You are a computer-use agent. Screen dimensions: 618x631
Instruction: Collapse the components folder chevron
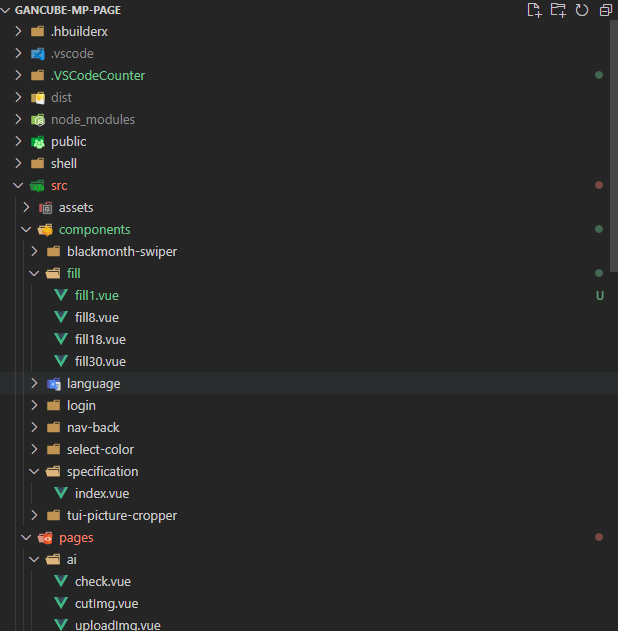click(x=26, y=230)
